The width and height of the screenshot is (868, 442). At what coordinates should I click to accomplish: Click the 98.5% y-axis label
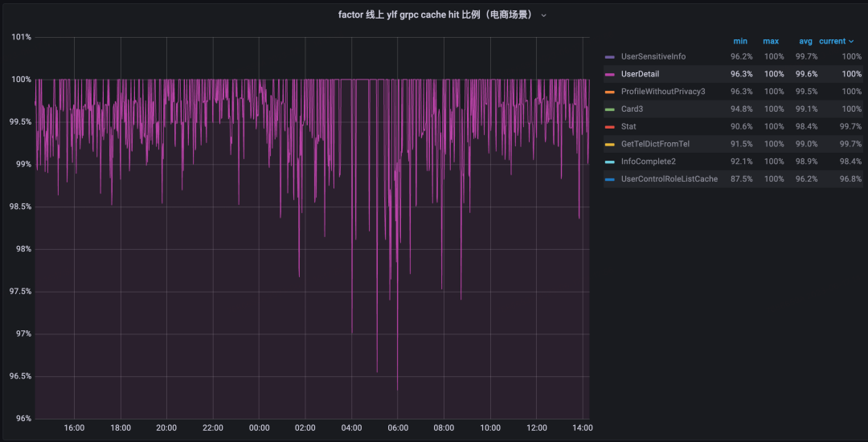20,207
